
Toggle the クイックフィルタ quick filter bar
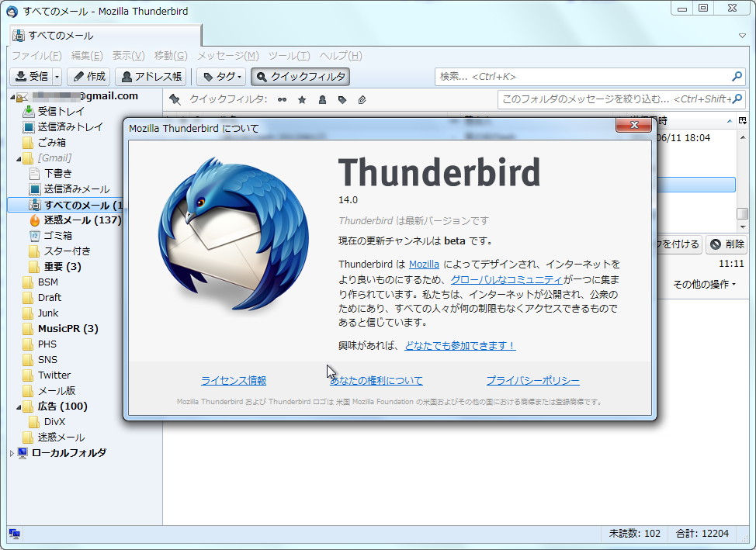[302, 76]
